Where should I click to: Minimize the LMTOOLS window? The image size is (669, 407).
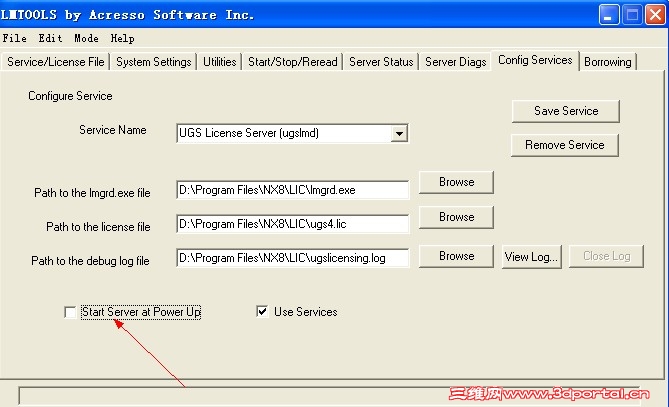608,15
